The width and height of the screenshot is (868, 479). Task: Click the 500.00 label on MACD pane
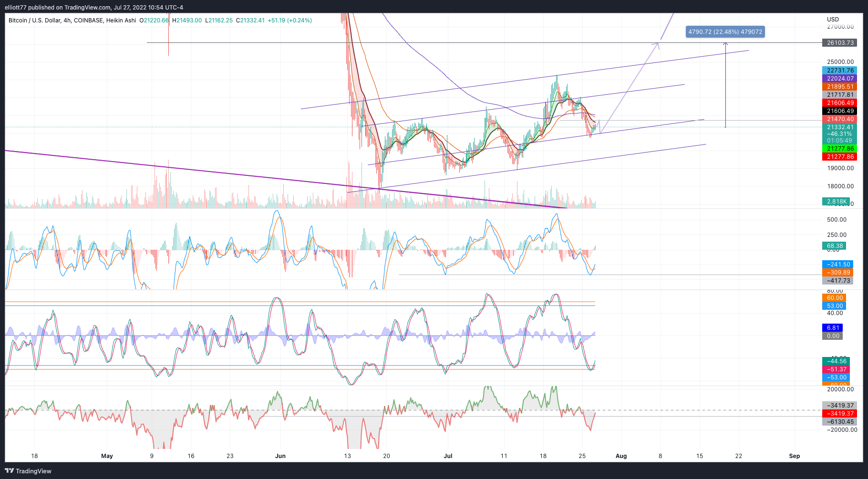[837, 220]
